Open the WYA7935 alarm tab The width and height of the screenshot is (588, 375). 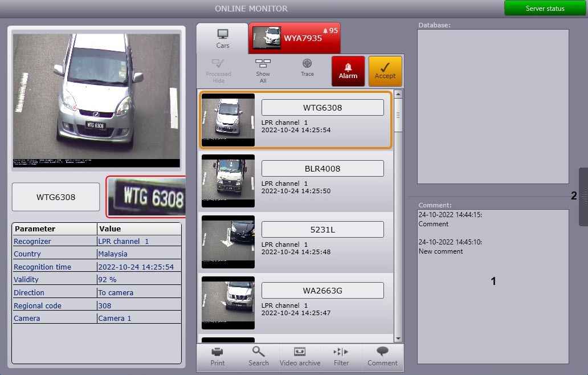[295, 38]
